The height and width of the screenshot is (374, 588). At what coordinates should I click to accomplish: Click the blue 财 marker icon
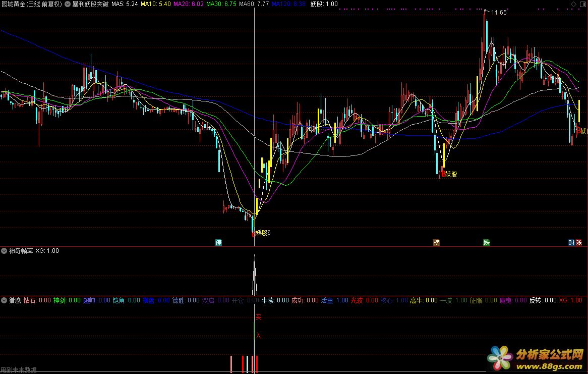(571, 243)
